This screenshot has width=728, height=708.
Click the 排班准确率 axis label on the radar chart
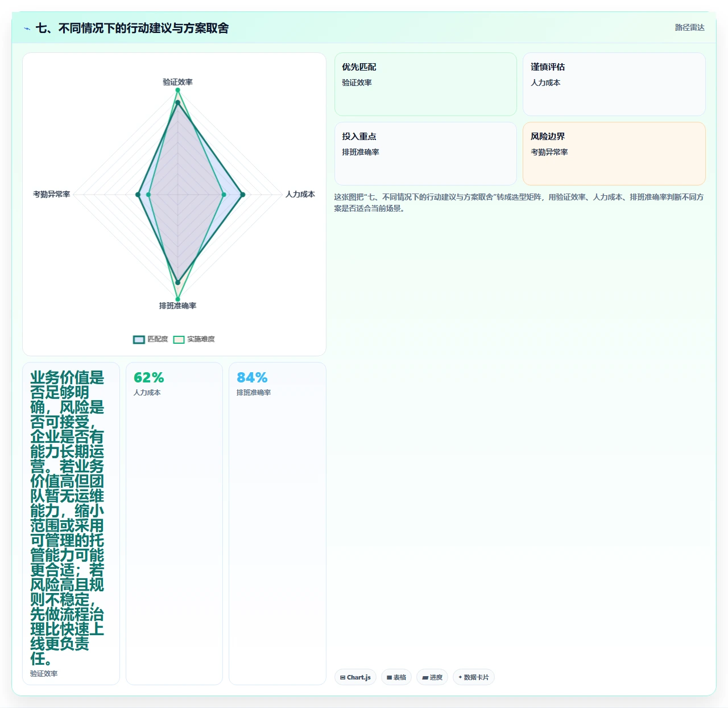point(177,306)
